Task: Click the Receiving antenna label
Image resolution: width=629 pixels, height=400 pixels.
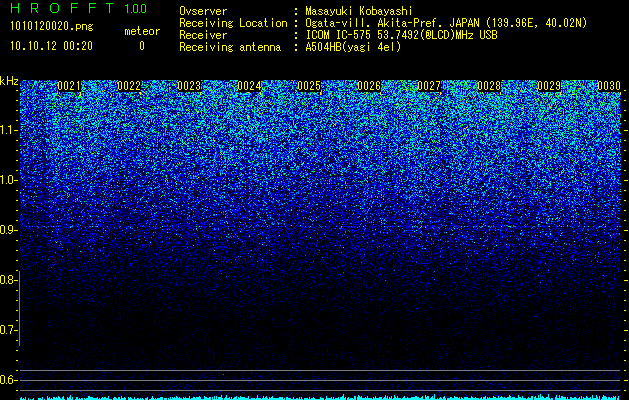Action: point(230,47)
